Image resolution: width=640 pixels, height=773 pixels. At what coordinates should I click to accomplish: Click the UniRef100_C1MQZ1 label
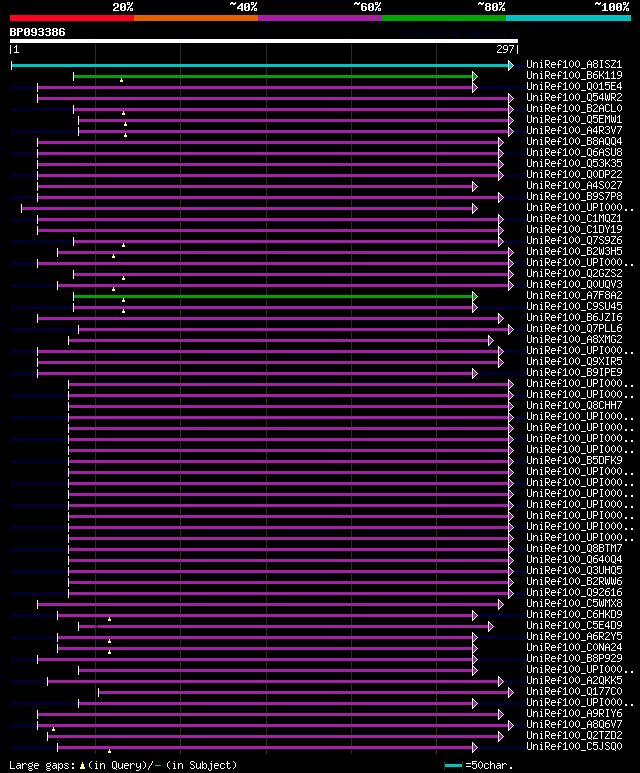coord(574,218)
